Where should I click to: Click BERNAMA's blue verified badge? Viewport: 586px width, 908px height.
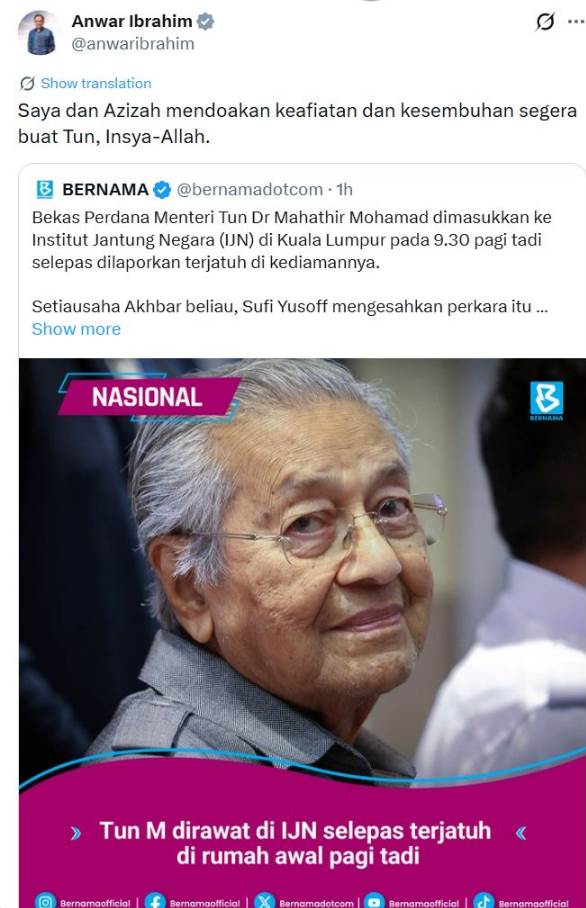[x=162, y=189]
